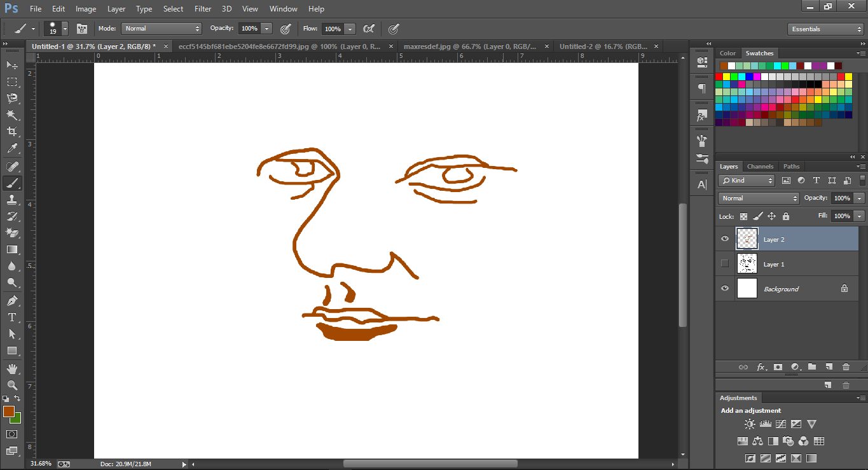Screen dimensions: 868x470
Task: Select the Gradient tool
Action: tap(12, 250)
